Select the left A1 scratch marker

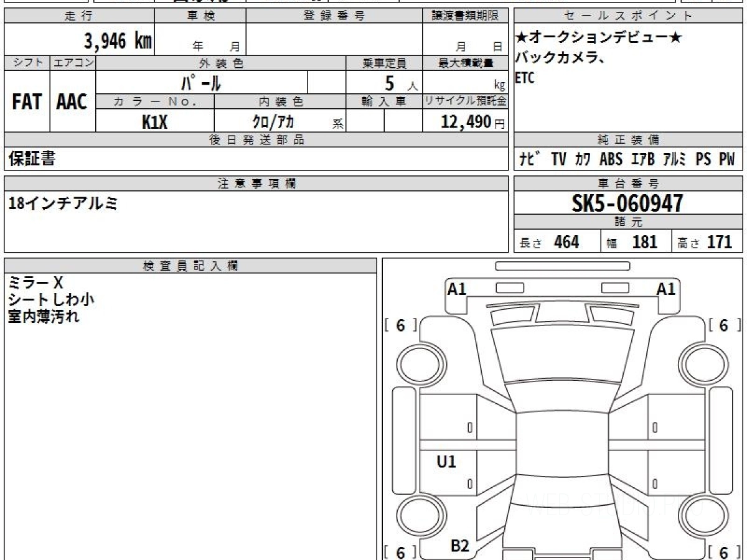point(457,289)
